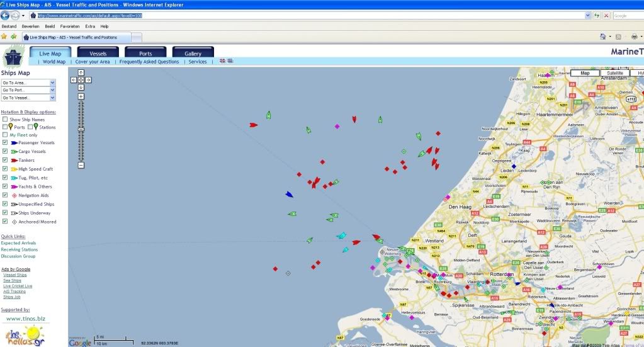Screen dimensions: 644x347
Task: Uncheck Anchored/Moored
Action: tap(5, 221)
